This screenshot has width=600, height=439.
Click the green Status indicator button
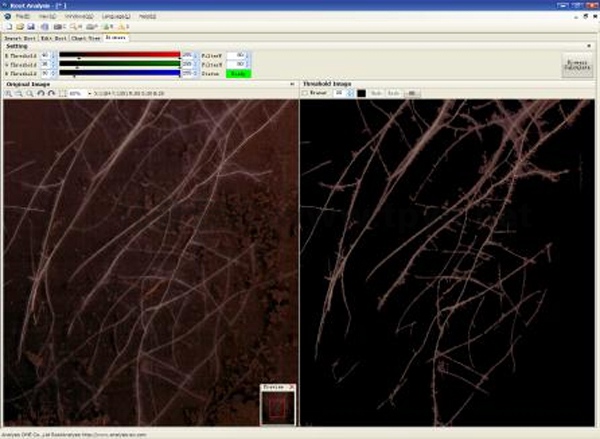click(239, 73)
